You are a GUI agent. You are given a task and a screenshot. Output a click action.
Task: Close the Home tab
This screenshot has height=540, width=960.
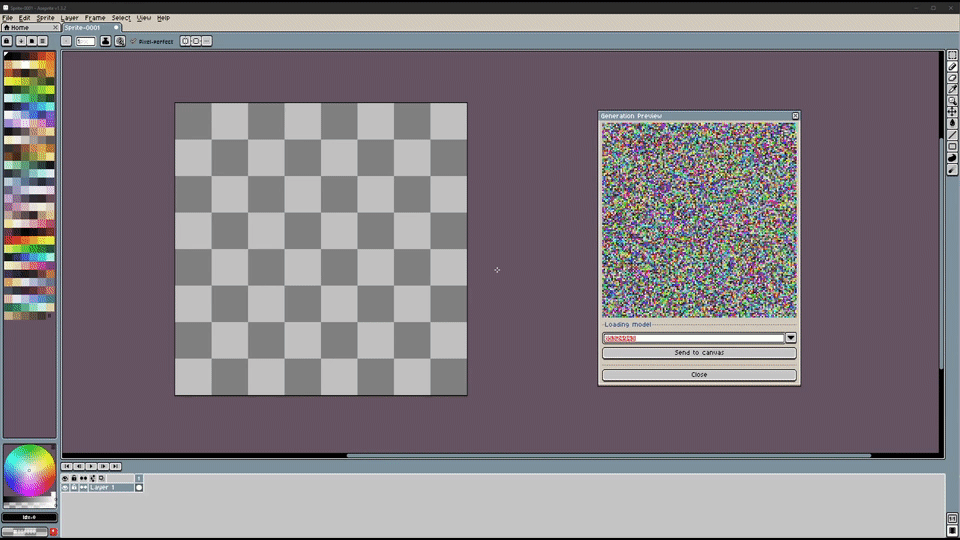55,28
